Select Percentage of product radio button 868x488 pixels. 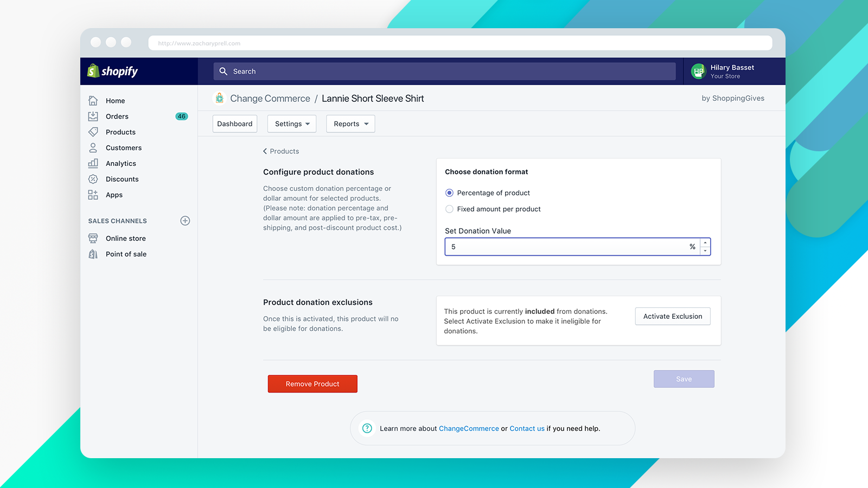point(449,193)
